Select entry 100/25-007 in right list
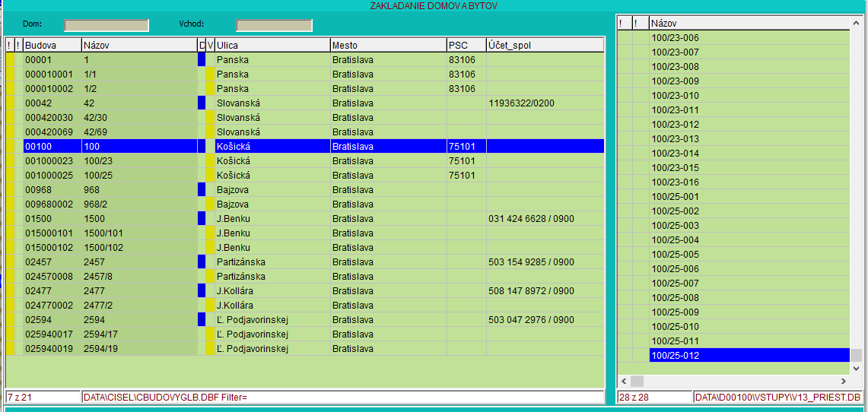This screenshot has width=868, height=412. coord(749,283)
